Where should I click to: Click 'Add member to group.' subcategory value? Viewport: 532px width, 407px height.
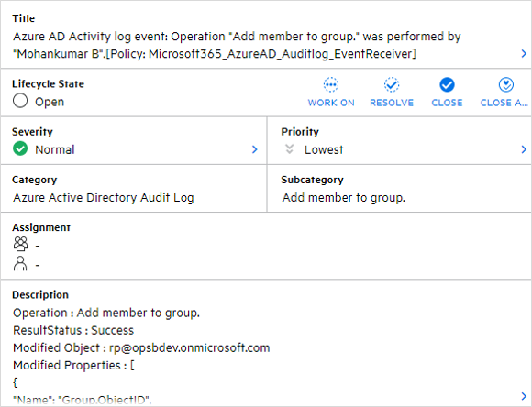tap(344, 197)
